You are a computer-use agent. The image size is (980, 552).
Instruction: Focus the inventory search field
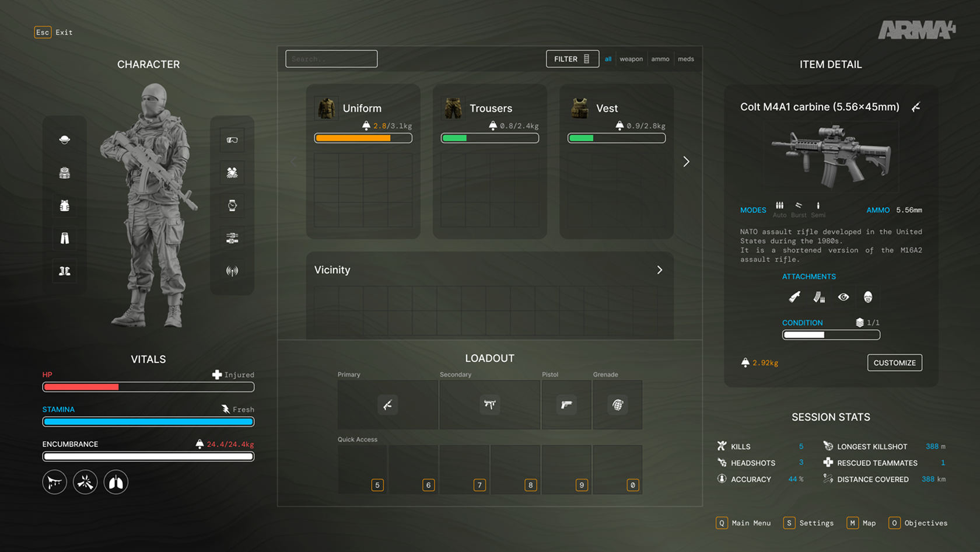click(331, 59)
